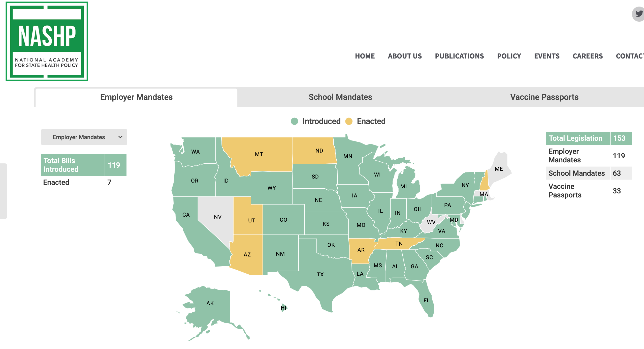Open the PUBLICATIONS menu
The width and height of the screenshot is (644, 349).
459,56
